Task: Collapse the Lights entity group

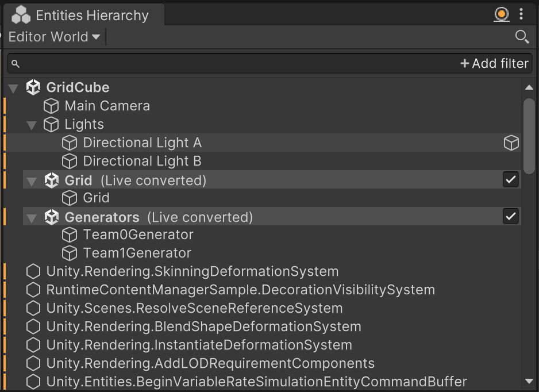Action: tap(32, 125)
